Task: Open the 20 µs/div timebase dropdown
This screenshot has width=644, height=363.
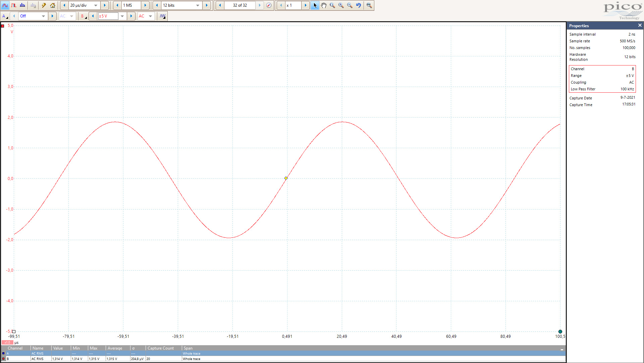Action: (96, 5)
